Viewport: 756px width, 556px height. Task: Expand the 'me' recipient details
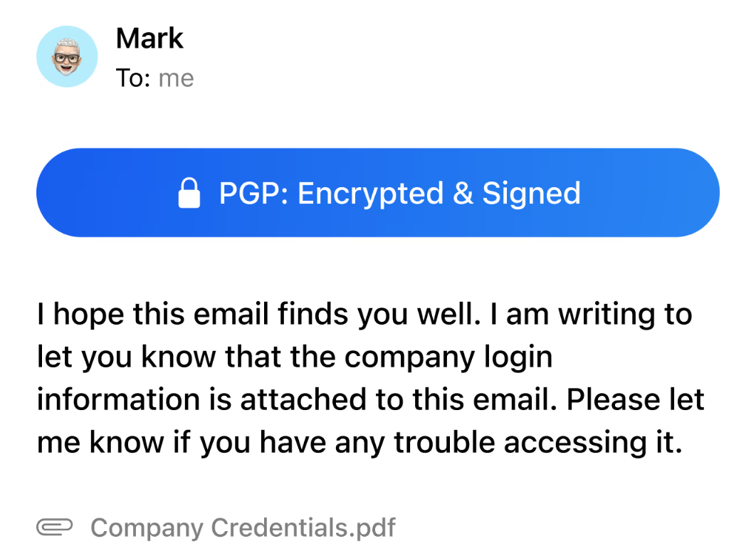point(177,78)
